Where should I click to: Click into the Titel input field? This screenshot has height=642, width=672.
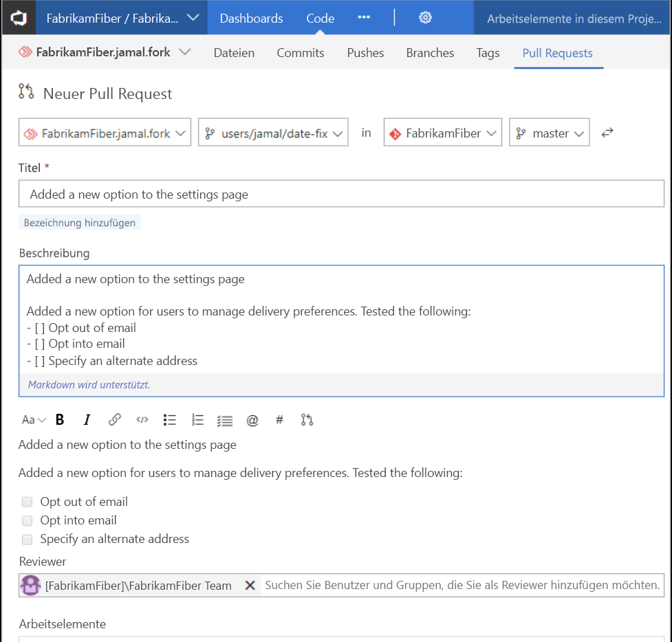point(342,194)
